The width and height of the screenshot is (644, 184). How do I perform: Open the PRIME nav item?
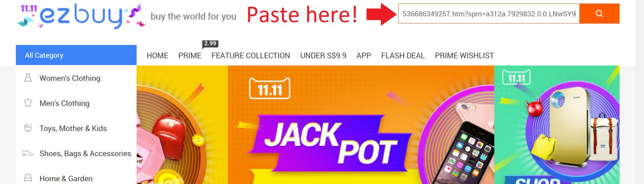[x=190, y=56]
